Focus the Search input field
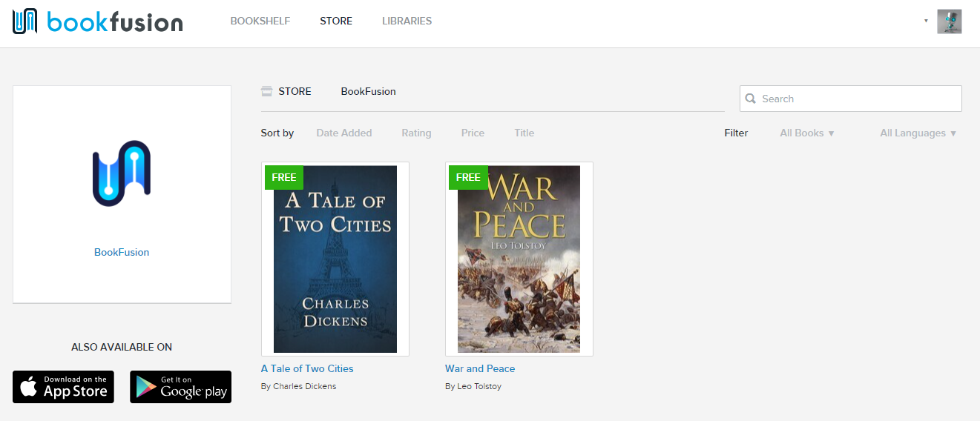Screen dimensions: 980x421 (850, 99)
